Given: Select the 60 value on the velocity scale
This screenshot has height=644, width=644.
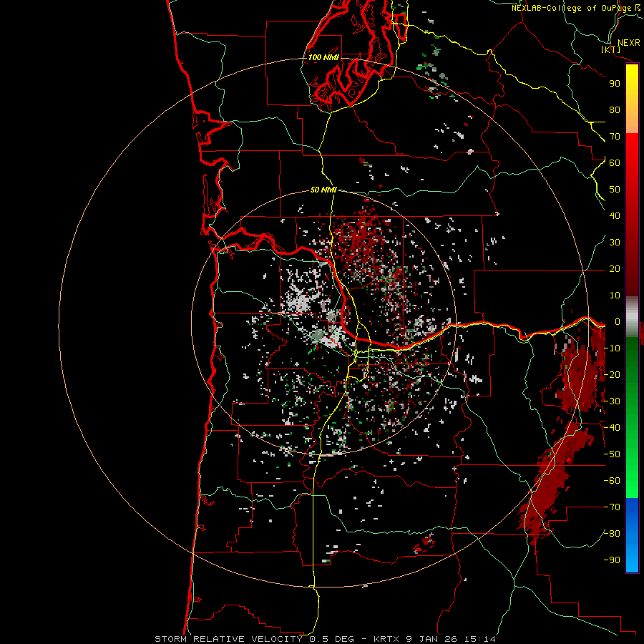Looking at the screenshot, I should pos(615,162).
